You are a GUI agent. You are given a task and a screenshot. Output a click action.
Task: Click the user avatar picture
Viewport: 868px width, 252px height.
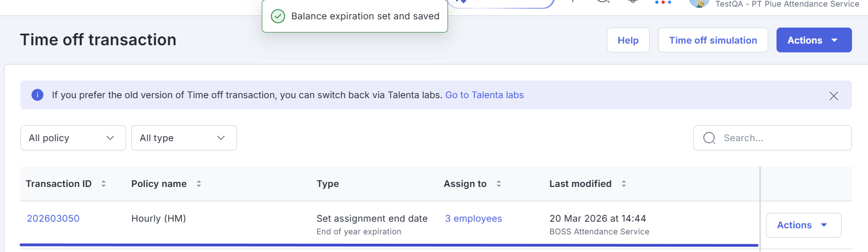699,3
